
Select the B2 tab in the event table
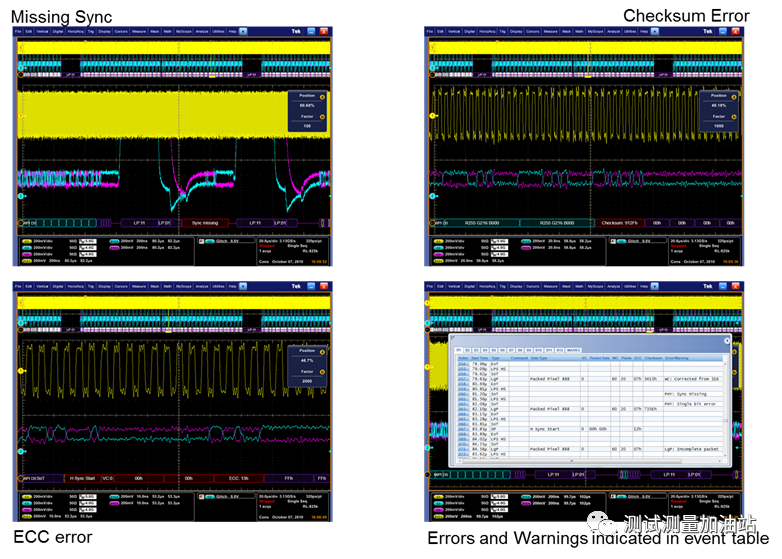(468, 350)
